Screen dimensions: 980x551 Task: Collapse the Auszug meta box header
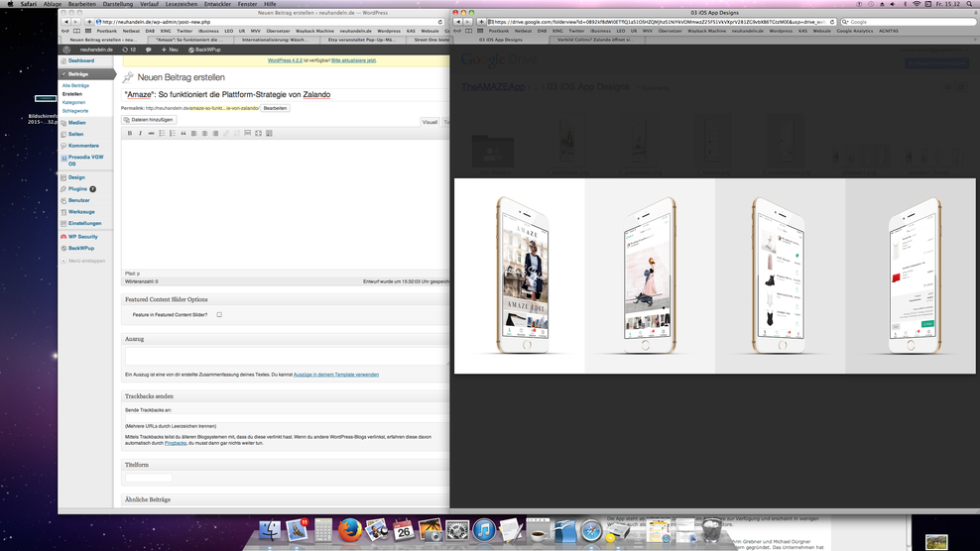click(x=285, y=339)
